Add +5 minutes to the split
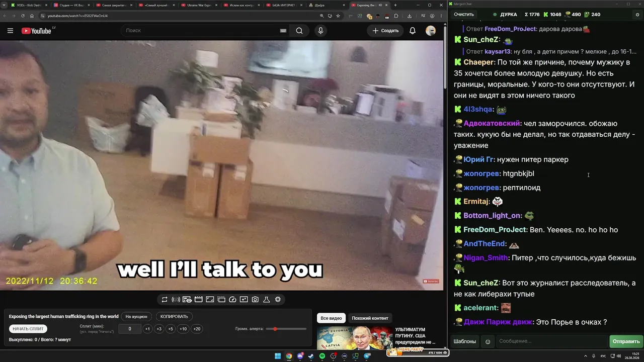Screen dimensions: 644x362 pyautogui.click(x=171, y=329)
